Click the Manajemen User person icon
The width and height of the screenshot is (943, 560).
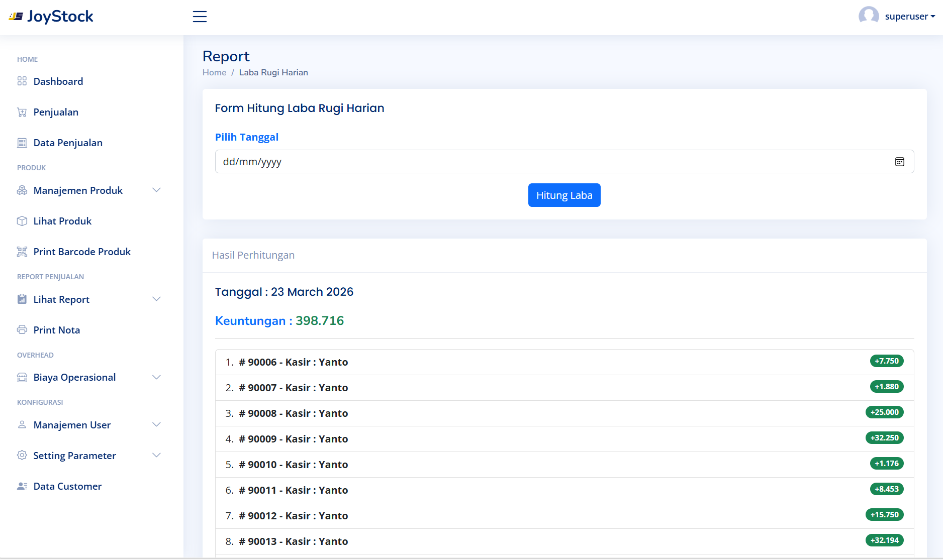point(22,425)
